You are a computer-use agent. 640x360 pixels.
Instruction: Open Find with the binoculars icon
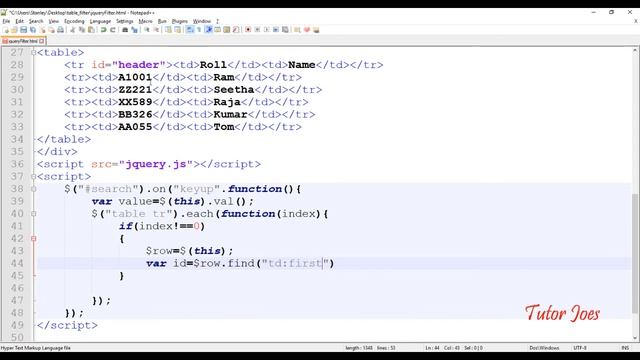pyautogui.click(x=125, y=30)
